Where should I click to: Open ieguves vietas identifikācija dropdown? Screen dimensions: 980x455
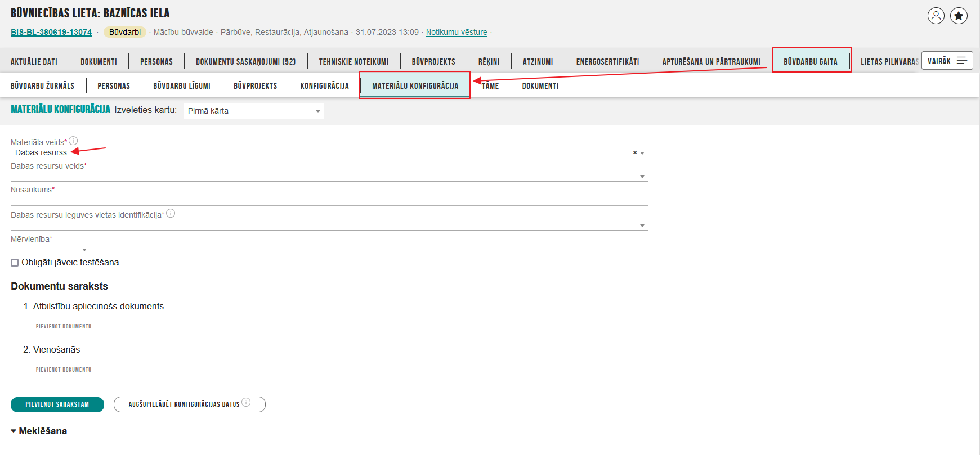[x=329, y=225]
